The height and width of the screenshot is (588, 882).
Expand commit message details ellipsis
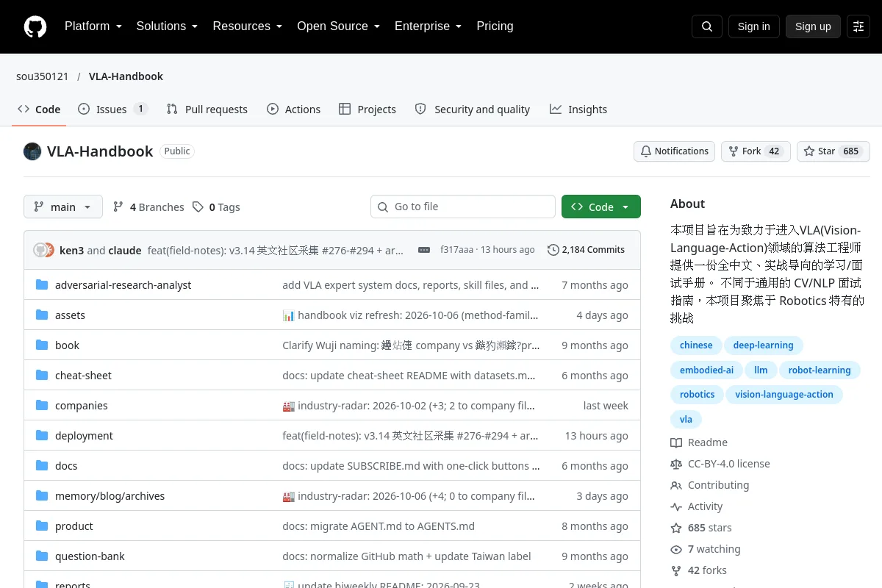tap(424, 250)
